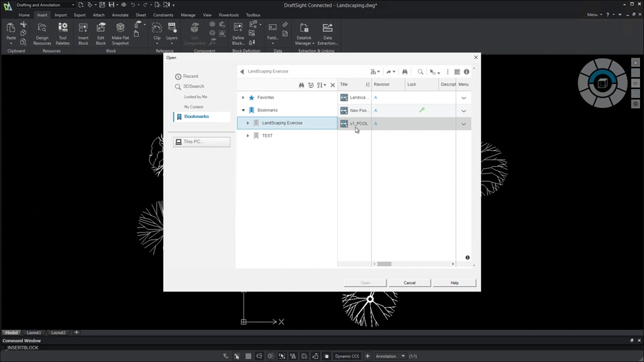Open the menu chevron for v1_POOL row
644x362 pixels.
(x=464, y=124)
